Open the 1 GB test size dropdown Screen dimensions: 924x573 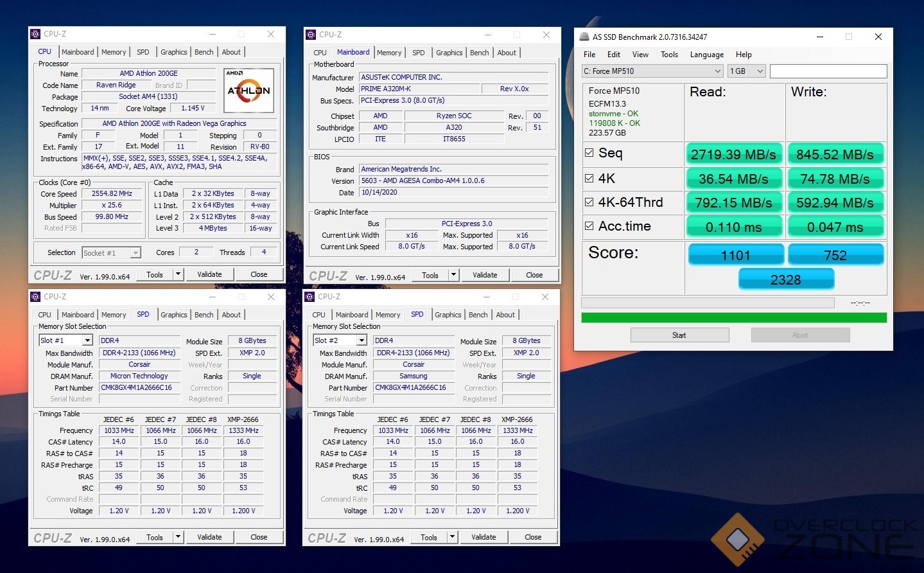tap(747, 71)
